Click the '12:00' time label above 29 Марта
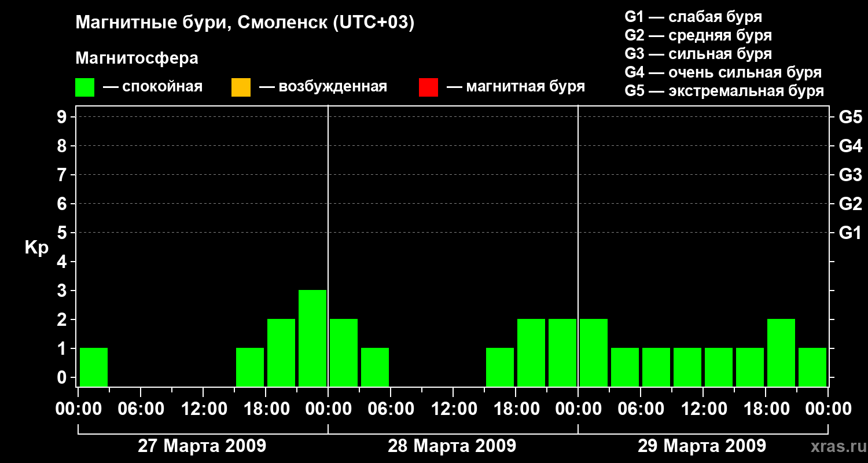The width and height of the screenshot is (868, 463). pyautogui.click(x=703, y=409)
